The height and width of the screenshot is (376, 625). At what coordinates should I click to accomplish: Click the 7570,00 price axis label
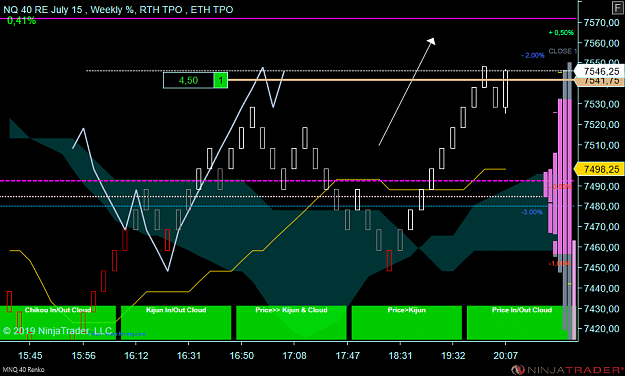[x=601, y=23]
